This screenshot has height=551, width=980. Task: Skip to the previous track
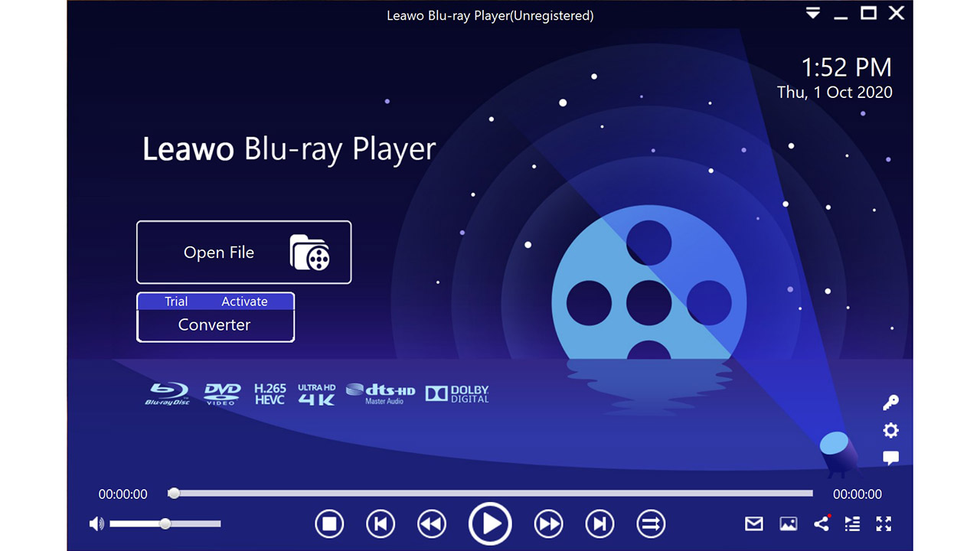click(381, 524)
